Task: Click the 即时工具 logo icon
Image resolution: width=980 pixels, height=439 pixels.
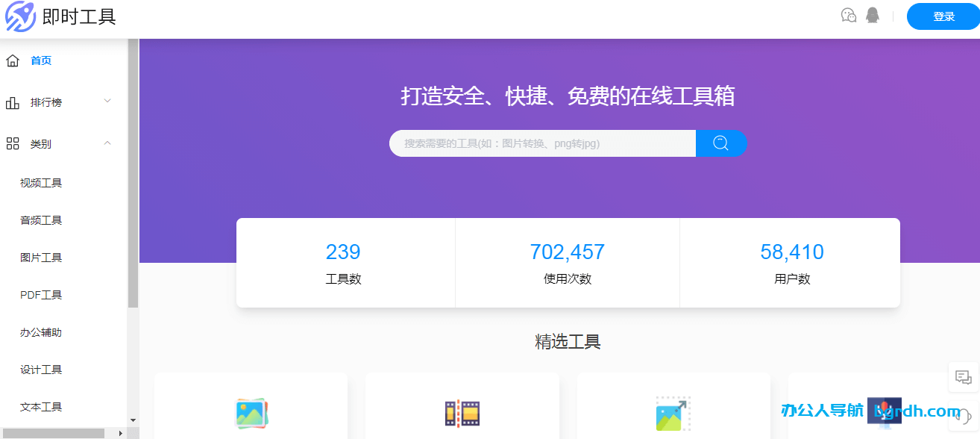Action: tap(20, 16)
